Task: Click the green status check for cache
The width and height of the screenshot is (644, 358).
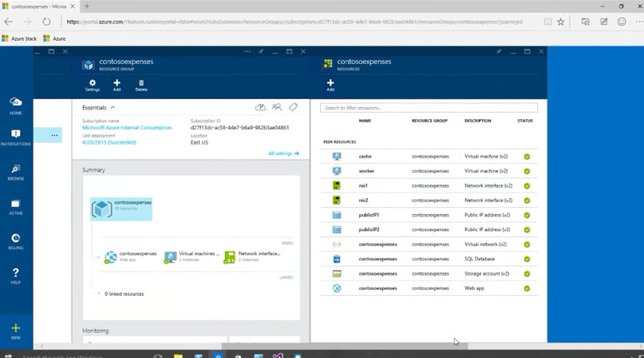Action: pyautogui.click(x=527, y=157)
